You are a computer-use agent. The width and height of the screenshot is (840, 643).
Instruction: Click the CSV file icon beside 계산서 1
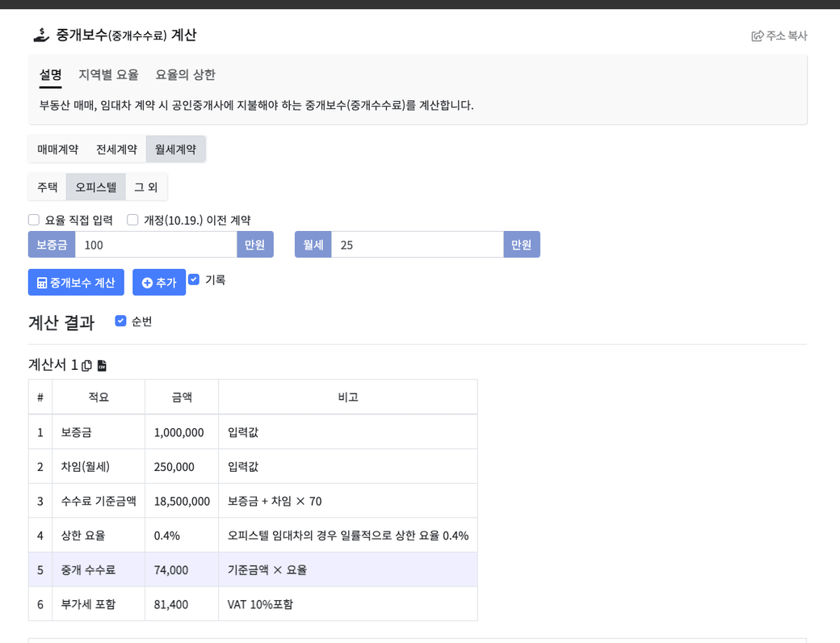[102, 366]
